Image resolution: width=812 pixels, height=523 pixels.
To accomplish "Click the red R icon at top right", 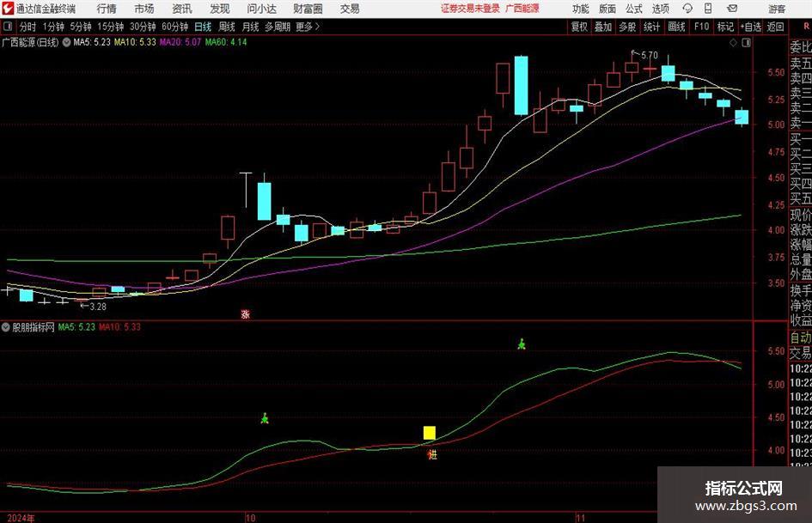I will pyautogui.click(x=806, y=26).
